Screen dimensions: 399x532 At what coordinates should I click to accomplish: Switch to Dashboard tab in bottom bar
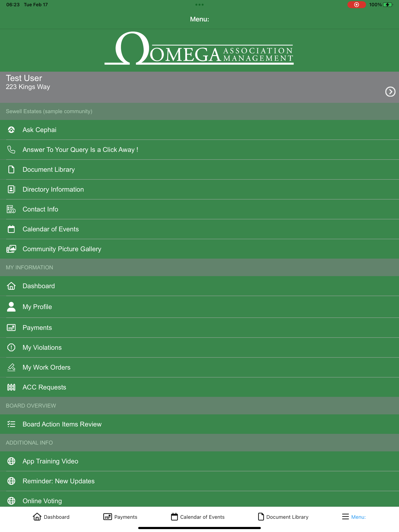point(51,517)
